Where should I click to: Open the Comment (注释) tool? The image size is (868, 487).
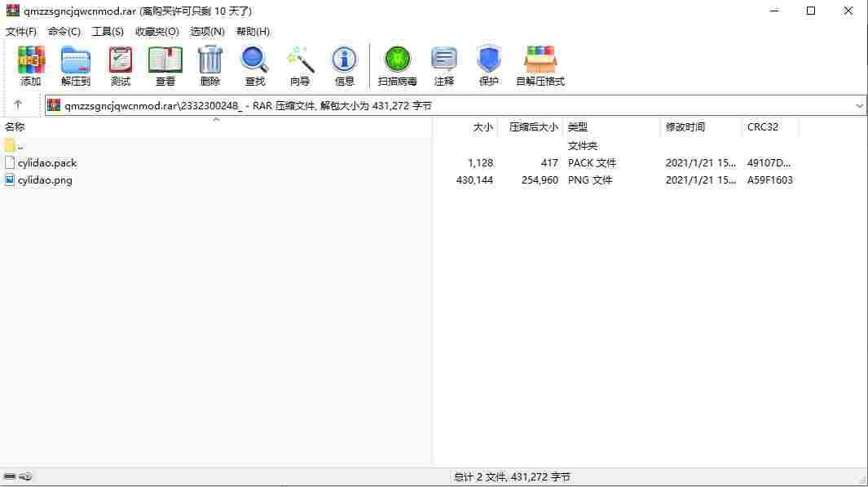444,66
